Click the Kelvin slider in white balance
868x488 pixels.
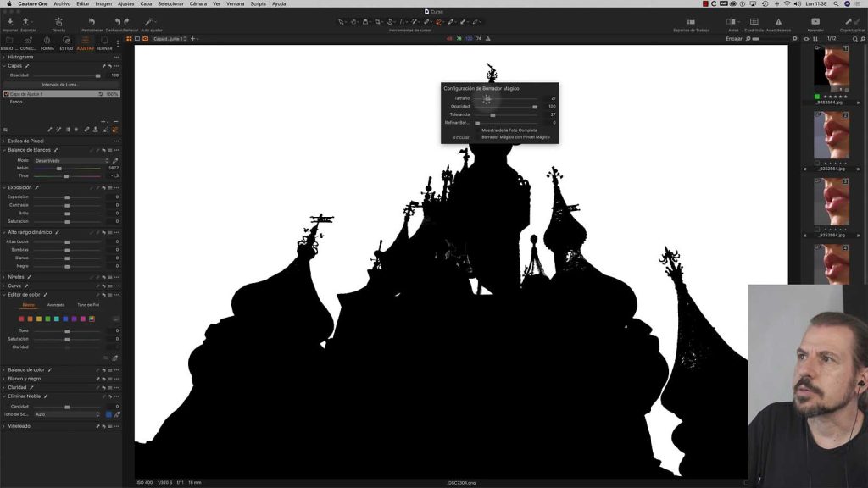click(x=68, y=169)
